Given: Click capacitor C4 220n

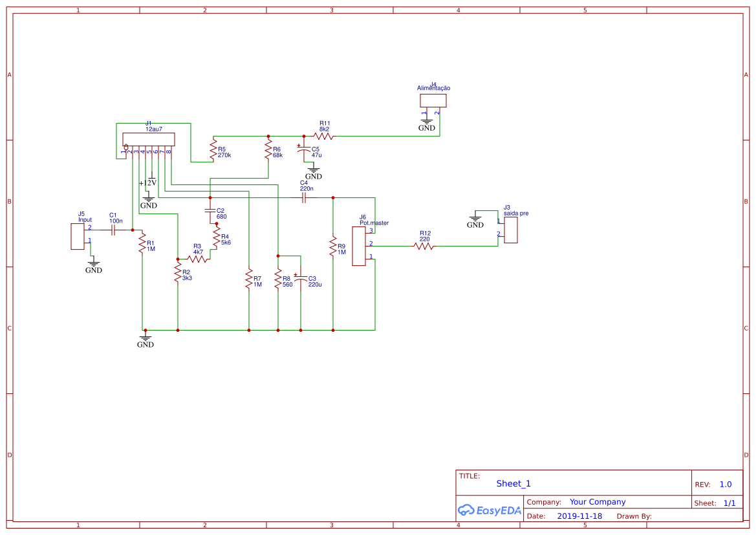Looking at the screenshot, I should (x=303, y=198).
